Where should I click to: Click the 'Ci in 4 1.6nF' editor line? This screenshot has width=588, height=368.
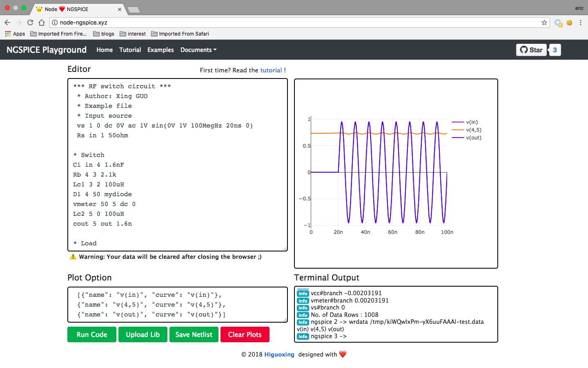[98, 165]
